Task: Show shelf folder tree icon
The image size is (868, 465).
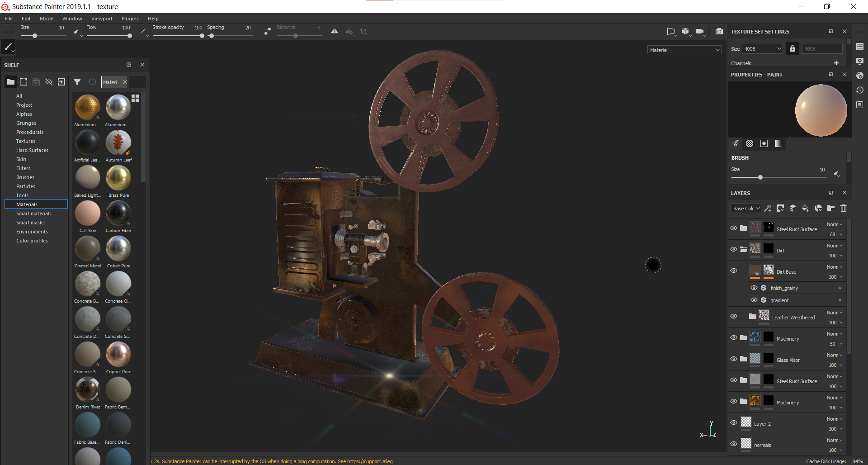Action: (10, 82)
